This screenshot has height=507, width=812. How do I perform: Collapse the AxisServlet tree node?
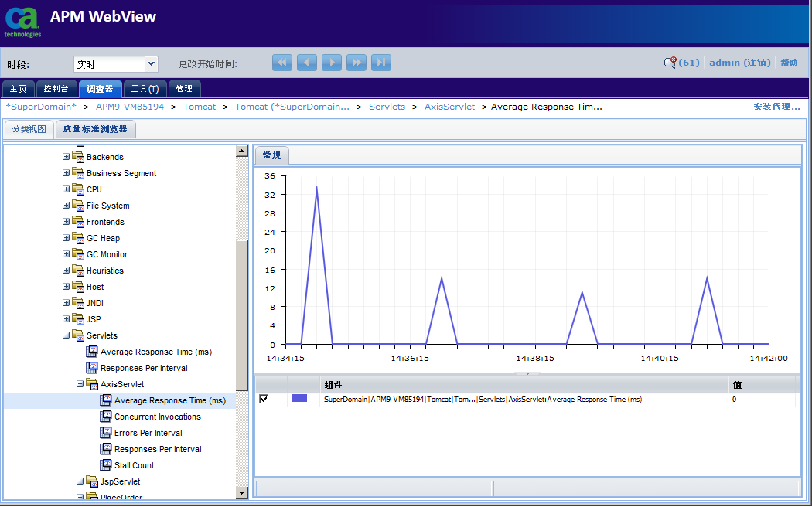point(80,384)
